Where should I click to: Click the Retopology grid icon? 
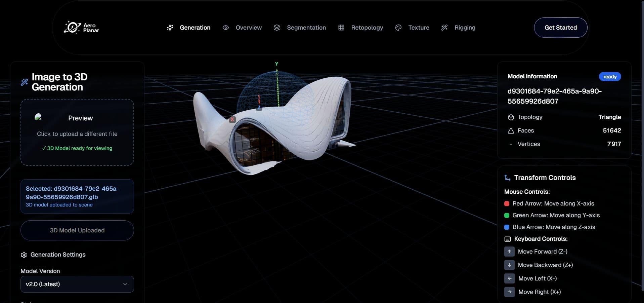click(x=341, y=28)
